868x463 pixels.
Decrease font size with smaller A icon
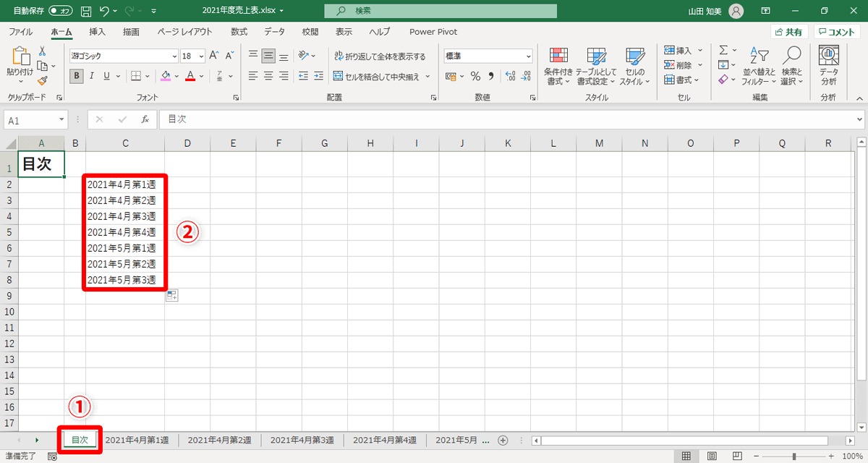click(229, 56)
